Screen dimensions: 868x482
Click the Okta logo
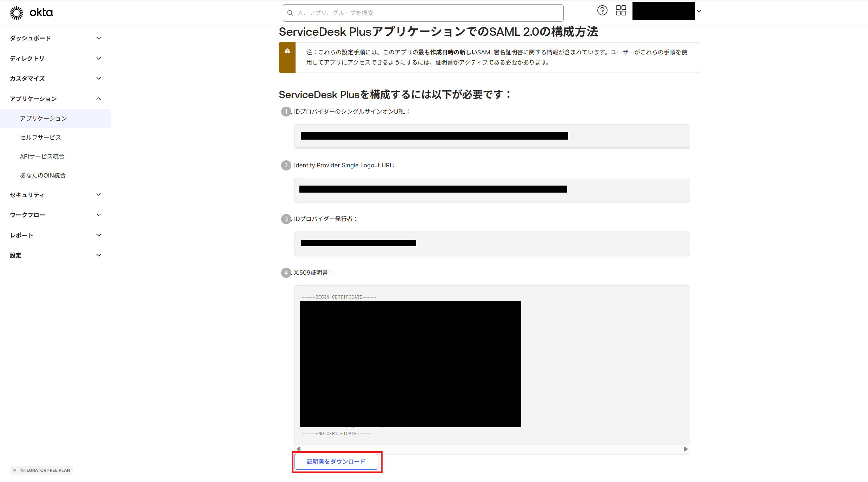click(x=31, y=13)
